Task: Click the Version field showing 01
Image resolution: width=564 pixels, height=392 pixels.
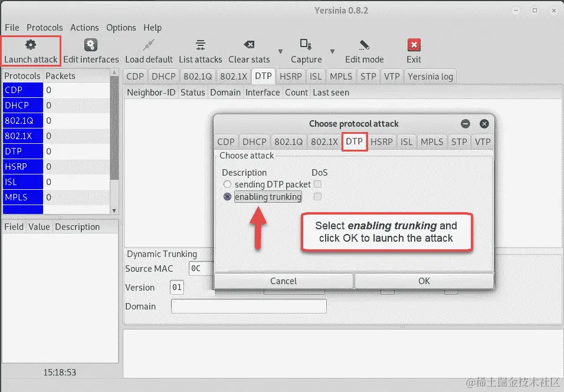Action: point(176,288)
